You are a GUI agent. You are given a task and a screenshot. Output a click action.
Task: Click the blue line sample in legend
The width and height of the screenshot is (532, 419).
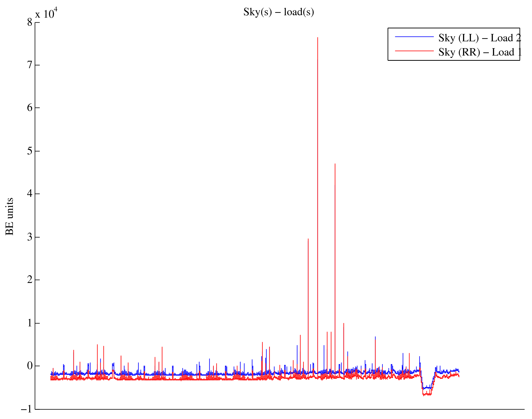[414, 37]
